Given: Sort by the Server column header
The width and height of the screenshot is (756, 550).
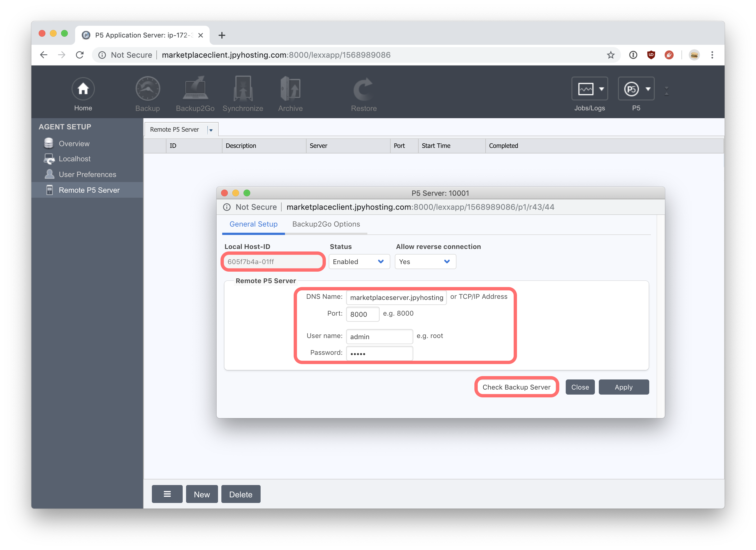Looking at the screenshot, I should tap(348, 146).
